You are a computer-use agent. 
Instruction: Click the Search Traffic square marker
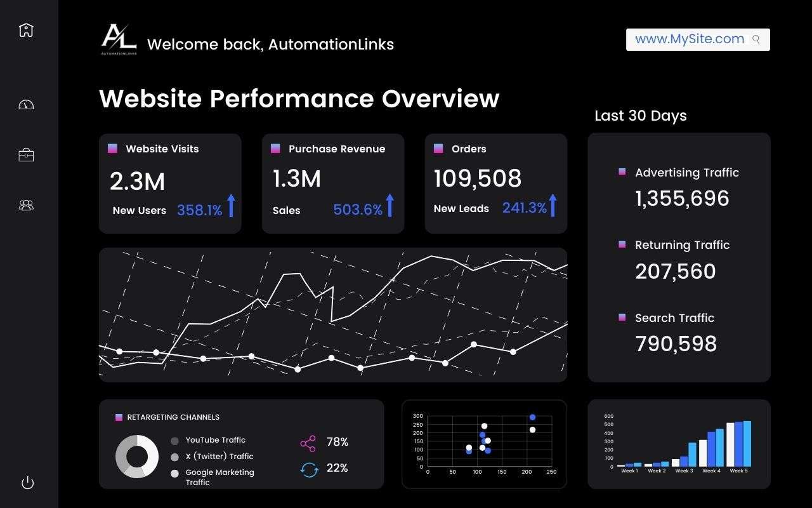point(622,317)
